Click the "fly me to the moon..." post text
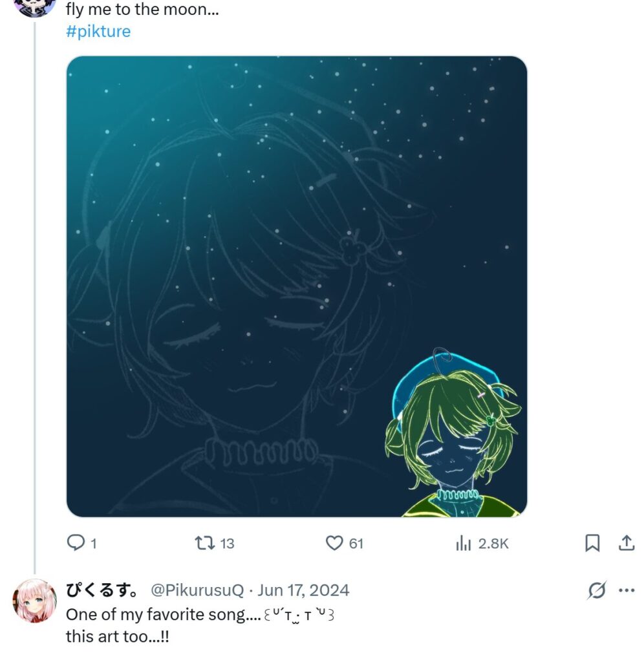This screenshot has height=662, width=644. click(x=142, y=9)
